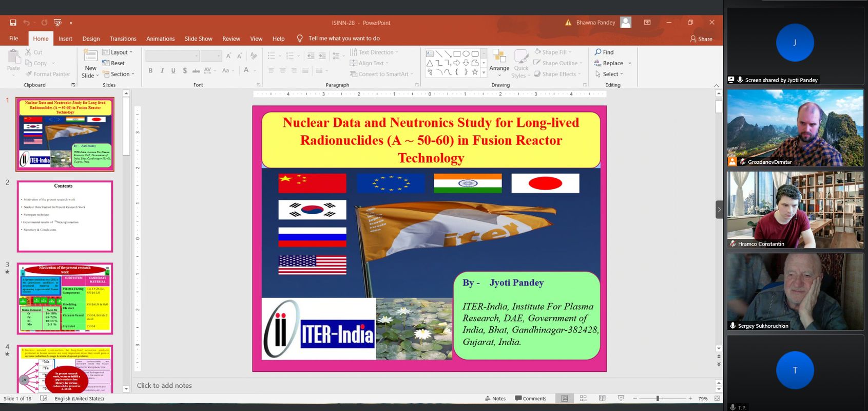868x411 pixels.
Task: Expand the shapes gallery More arrow
Action: (x=484, y=72)
